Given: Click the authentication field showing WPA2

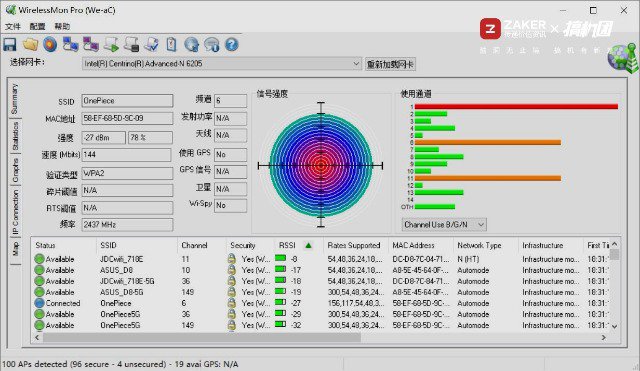Looking at the screenshot, I should [127, 173].
